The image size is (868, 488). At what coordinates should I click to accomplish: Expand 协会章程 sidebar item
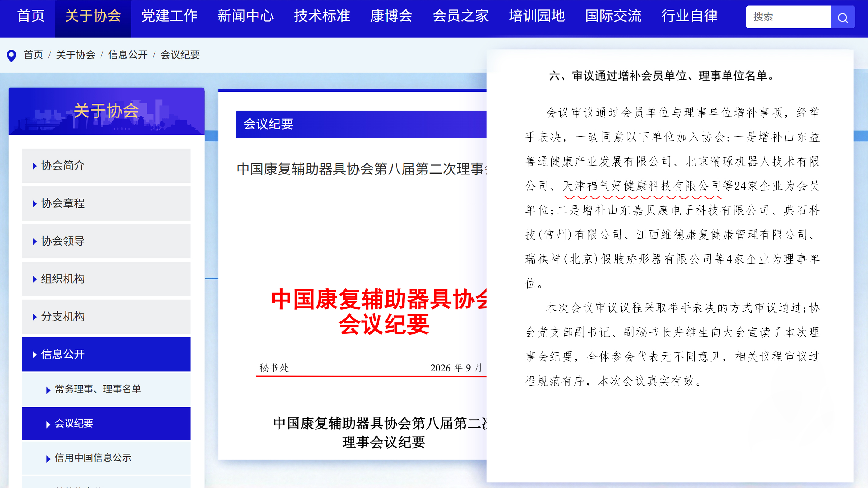click(106, 203)
